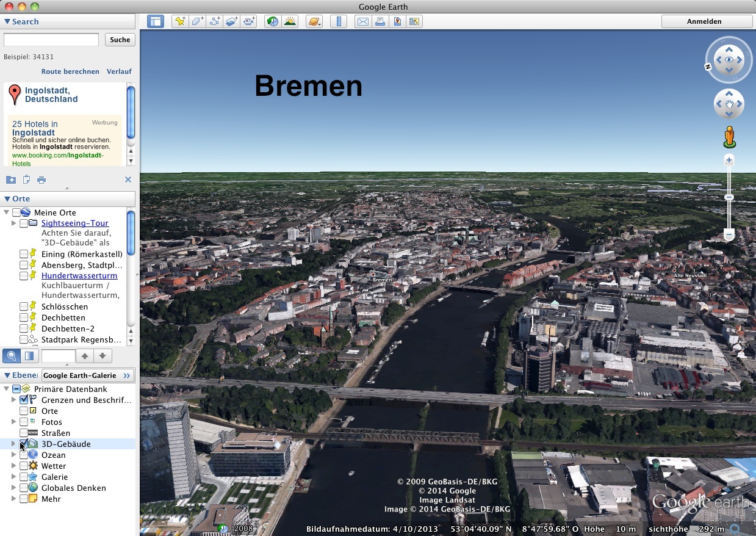Toggle the Schlösschen checkbox
The height and width of the screenshot is (536, 756).
23,306
